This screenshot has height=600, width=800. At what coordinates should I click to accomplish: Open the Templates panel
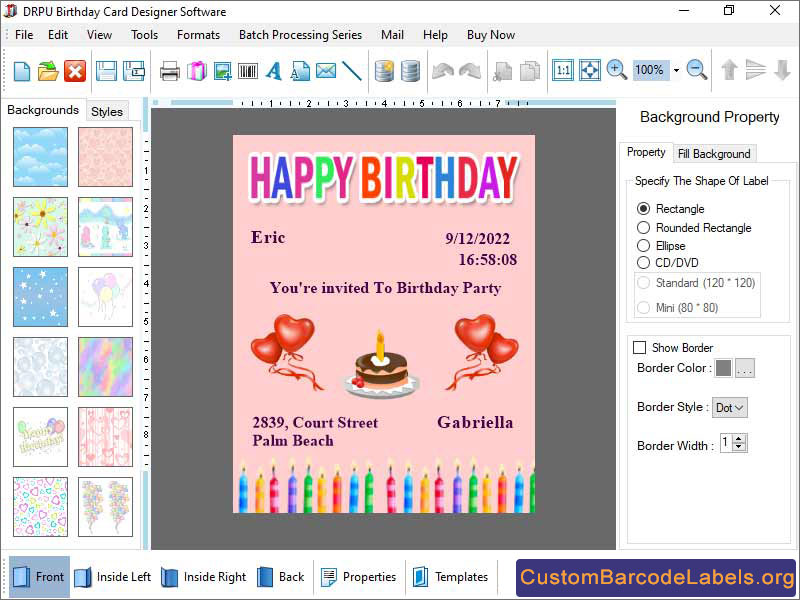pos(451,577)
